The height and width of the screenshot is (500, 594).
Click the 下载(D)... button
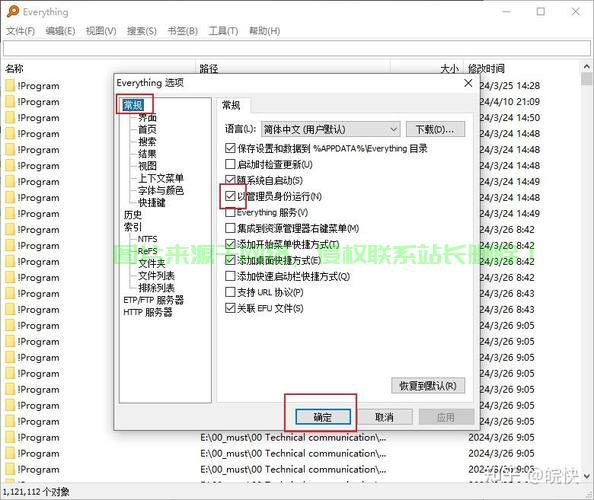(435, 130)
